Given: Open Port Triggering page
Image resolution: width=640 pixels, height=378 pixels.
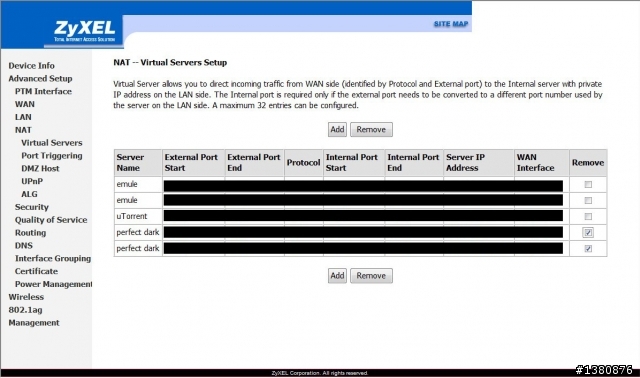Looking at the screenshot, I should pyautogui.click(x=52, y=156).
